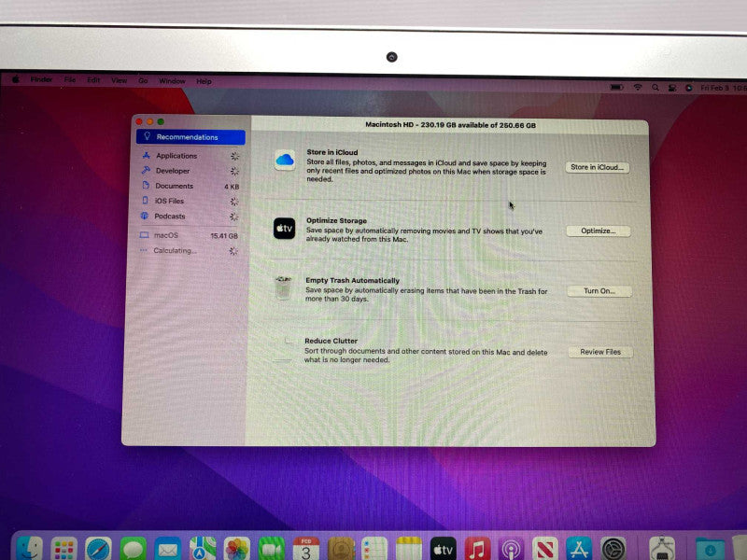Click the Review Files button
Viewport: 747px width, 560px height.
tap(600, 352)
